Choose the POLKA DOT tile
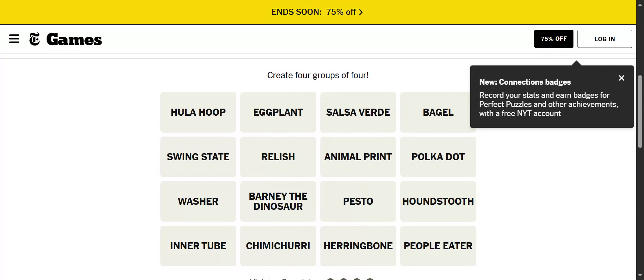This screenshot has height=280, width=644. coord(438,157)
